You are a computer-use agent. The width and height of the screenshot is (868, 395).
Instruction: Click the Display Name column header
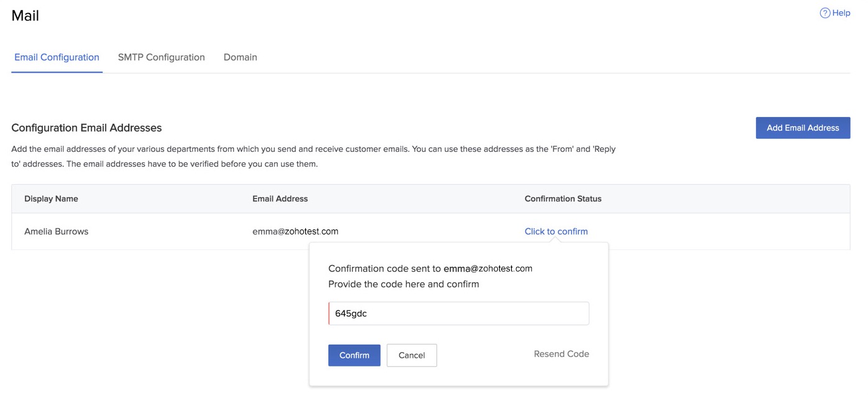pos(51,199)
